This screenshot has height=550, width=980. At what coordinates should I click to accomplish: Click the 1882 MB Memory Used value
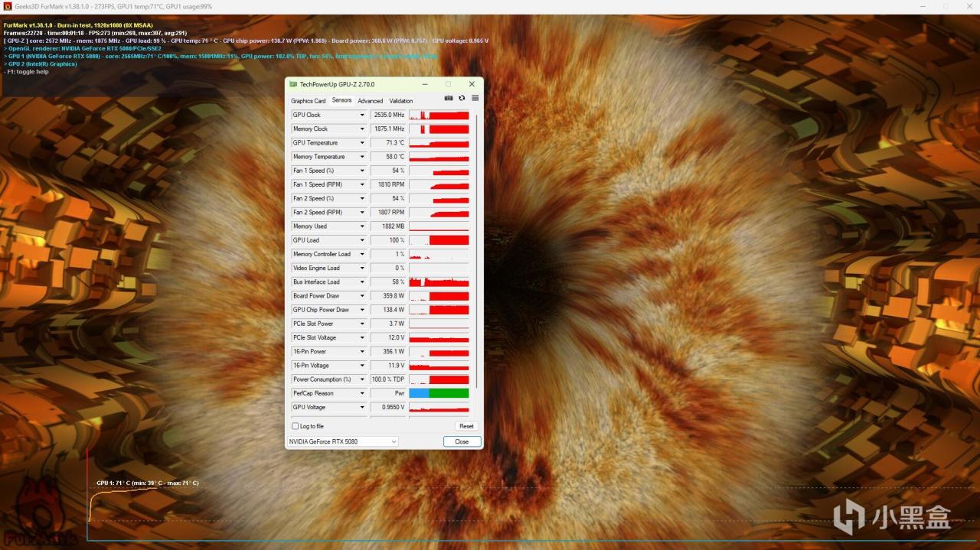(388, 226)
